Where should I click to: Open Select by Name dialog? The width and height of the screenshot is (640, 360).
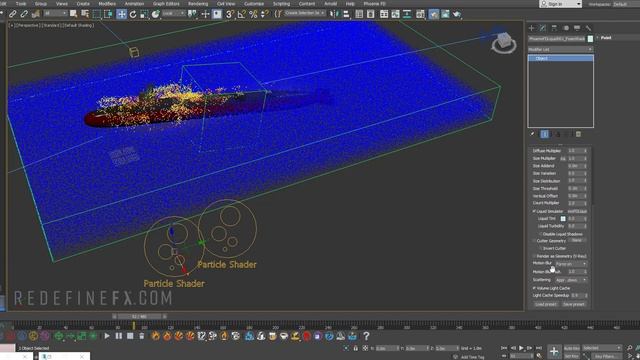coord(85,14)
